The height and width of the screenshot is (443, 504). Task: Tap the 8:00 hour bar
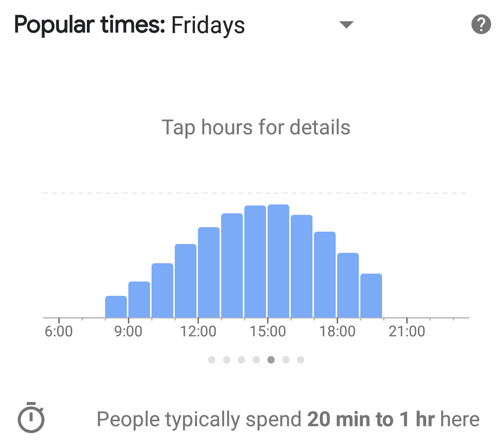(116, 307)
